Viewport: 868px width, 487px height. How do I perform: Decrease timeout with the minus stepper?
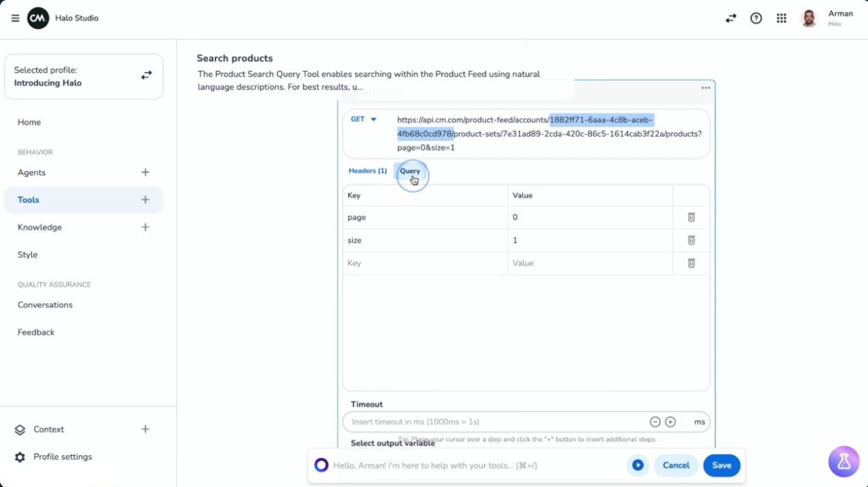tap(655, 422)
